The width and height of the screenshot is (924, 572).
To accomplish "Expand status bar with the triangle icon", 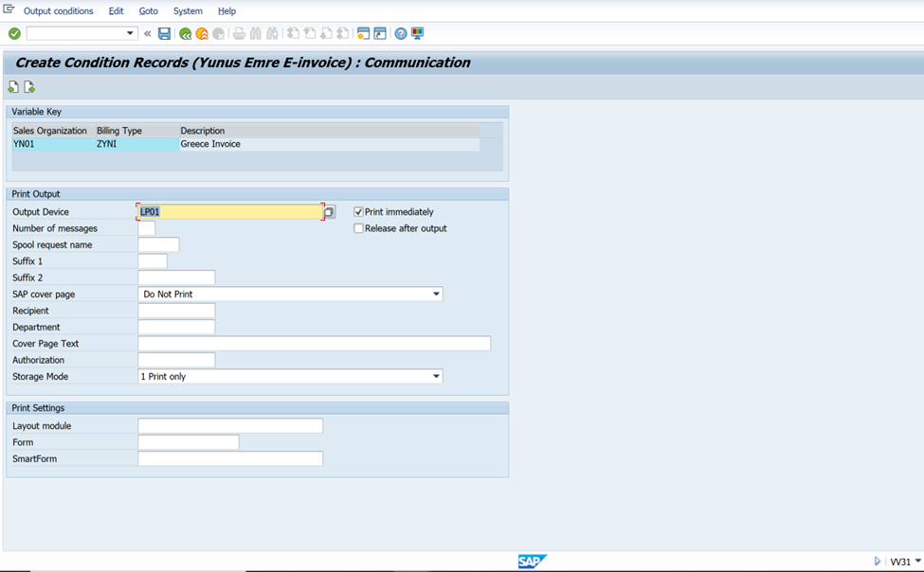I will pyautogui.click(x=877, y=562).
